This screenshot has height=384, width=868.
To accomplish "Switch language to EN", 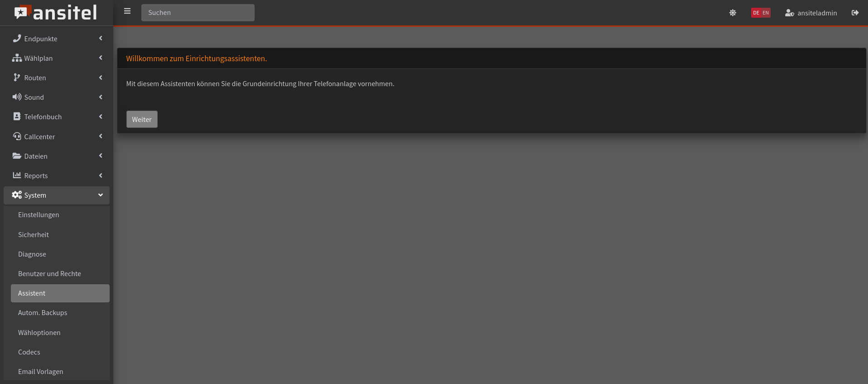I will (766, 13).
